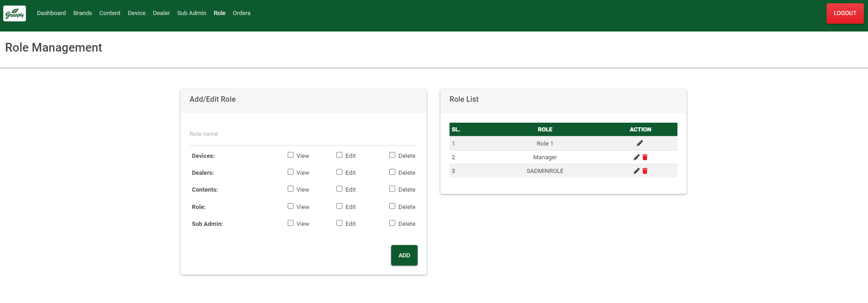Delete the SADMINROLE role trash icon
This screenshot has width=868, height=303.
pyautogui.click(x=645, y=171)
